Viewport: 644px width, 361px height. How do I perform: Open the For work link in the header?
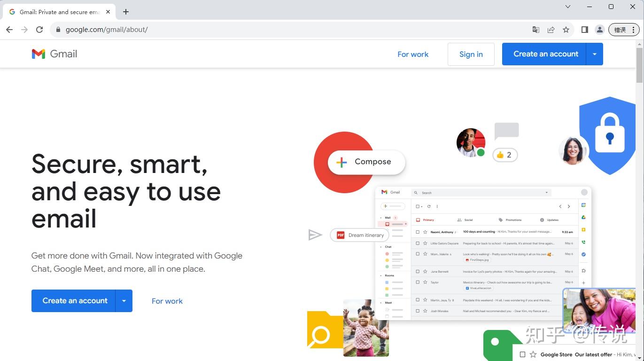pyautogui.click(x=413, y=54)
